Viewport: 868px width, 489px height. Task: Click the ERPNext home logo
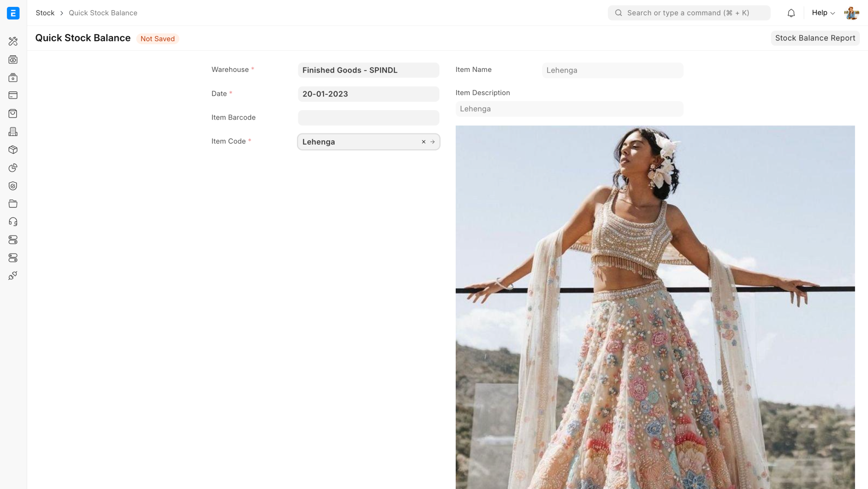(13, 13)
